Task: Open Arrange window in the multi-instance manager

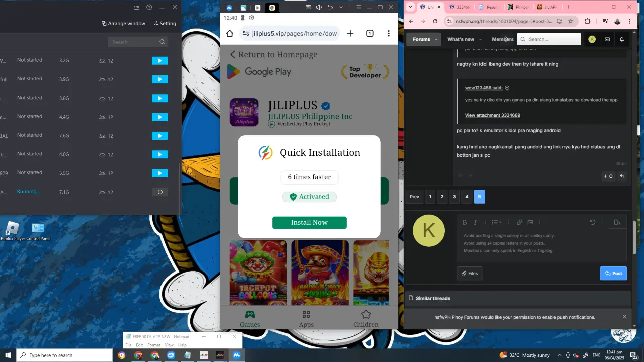Action: coord(123,24)
